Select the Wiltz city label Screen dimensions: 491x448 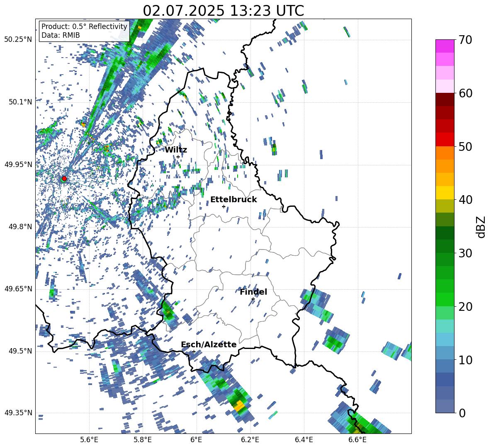coord(176,150)
